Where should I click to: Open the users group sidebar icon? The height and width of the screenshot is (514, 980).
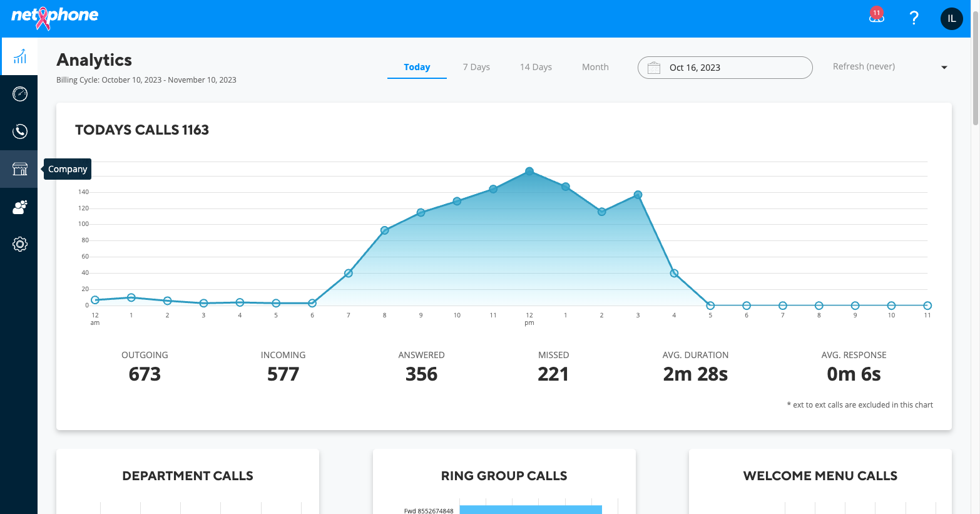pyautogui.click(x=19, y=207)
